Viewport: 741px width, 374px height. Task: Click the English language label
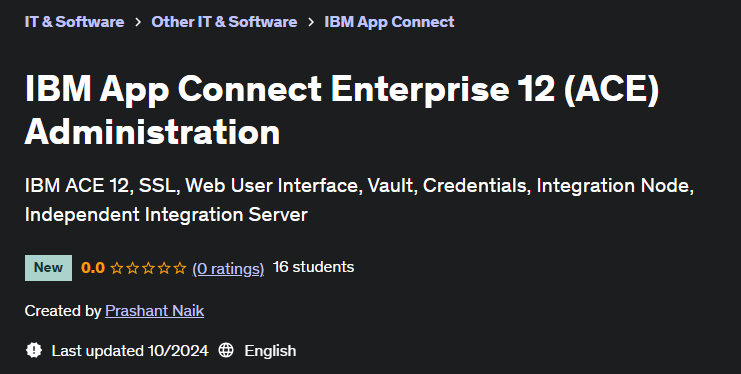[x=270, y=351]
